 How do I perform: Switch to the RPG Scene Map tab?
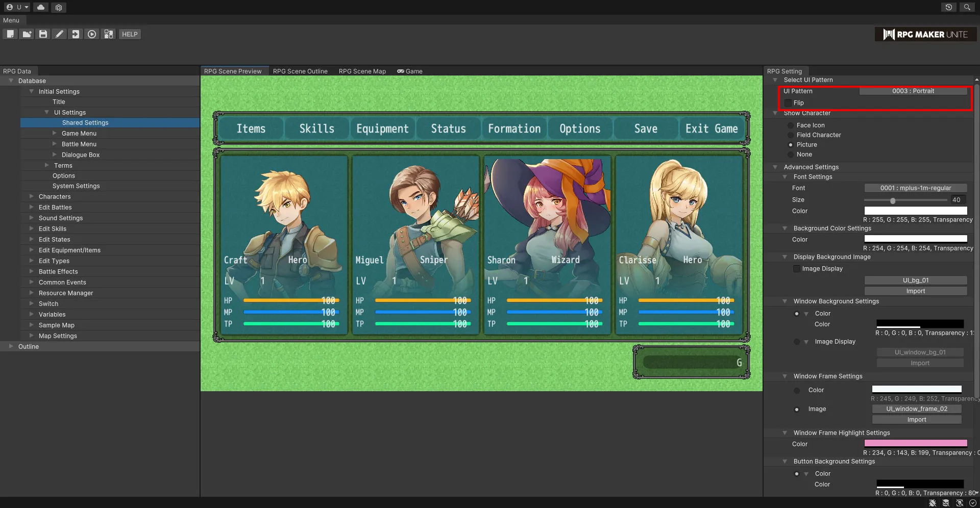pos(362,71)
